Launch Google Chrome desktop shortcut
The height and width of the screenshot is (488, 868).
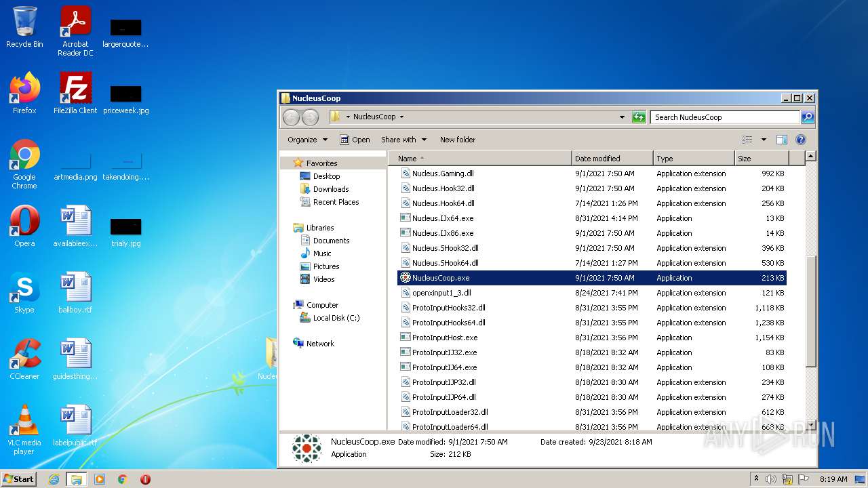coord(24,164)
